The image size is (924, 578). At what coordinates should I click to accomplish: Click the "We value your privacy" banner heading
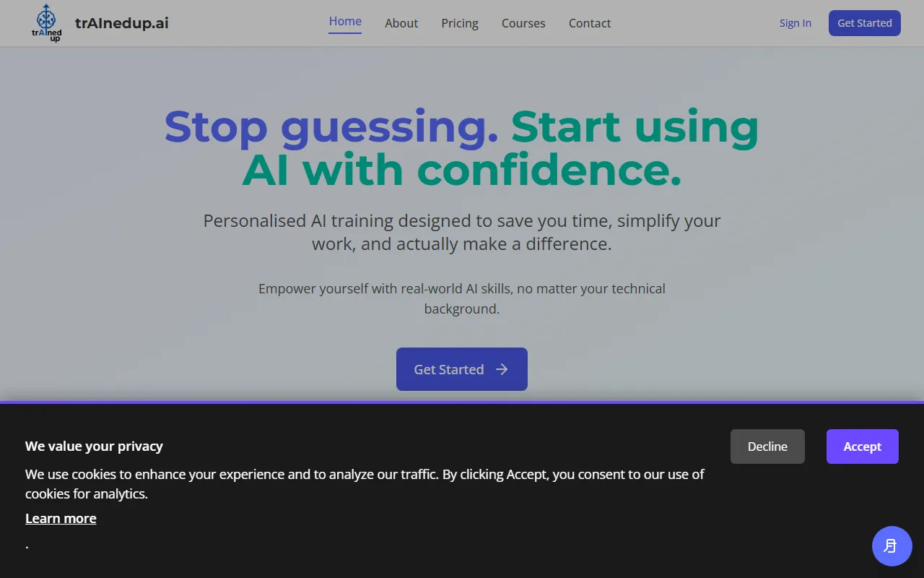(94, 446)
